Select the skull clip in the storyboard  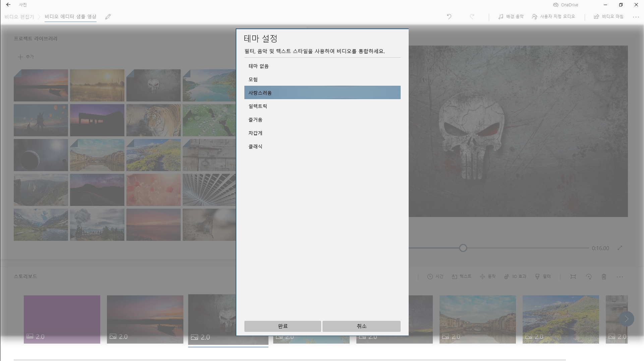(x=212, y=319)
